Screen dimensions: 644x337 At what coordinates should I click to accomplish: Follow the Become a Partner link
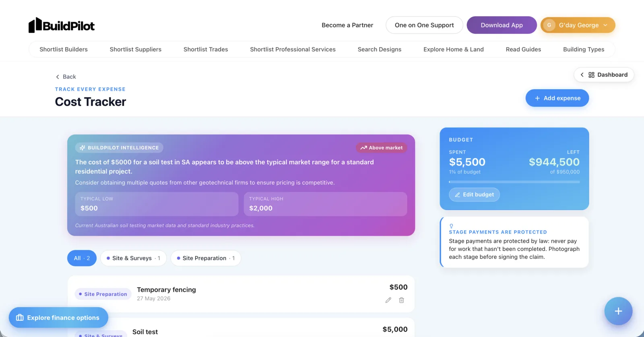347,25
